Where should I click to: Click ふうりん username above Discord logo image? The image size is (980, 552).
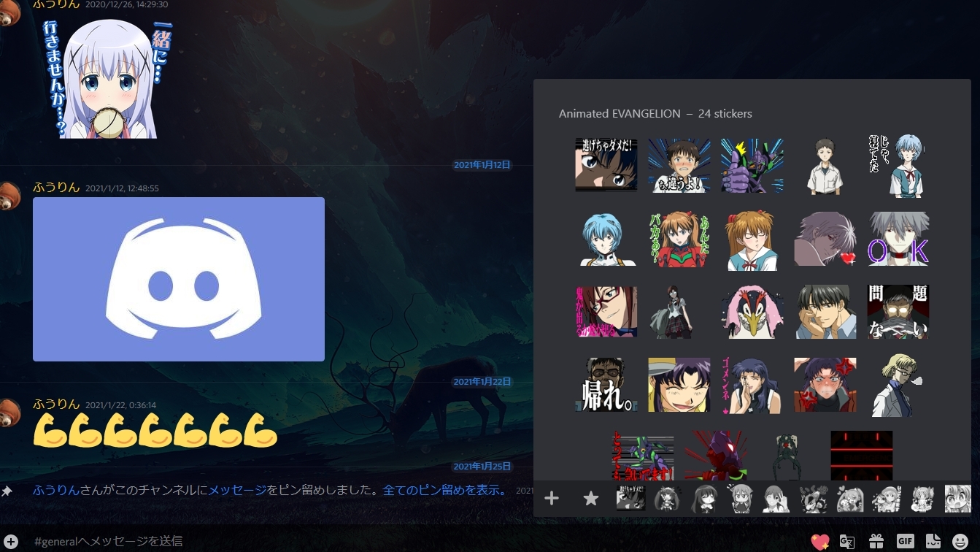click(x=56, y=188)
